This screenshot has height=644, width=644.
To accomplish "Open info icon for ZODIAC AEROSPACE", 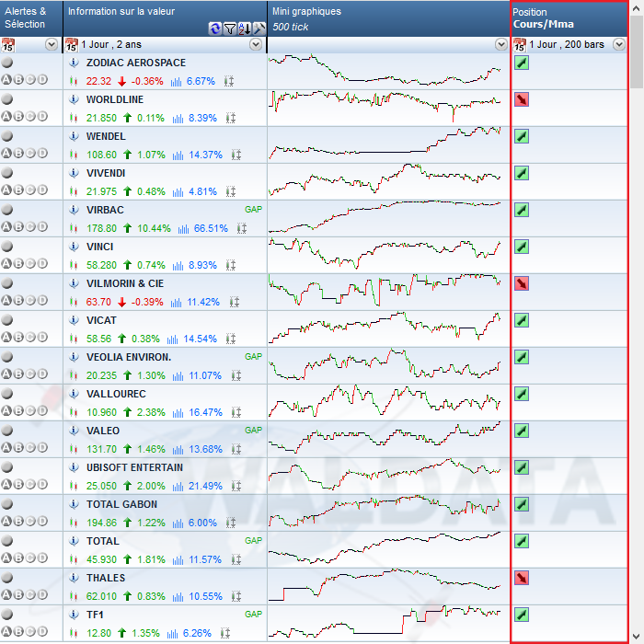I will [74, 63].
